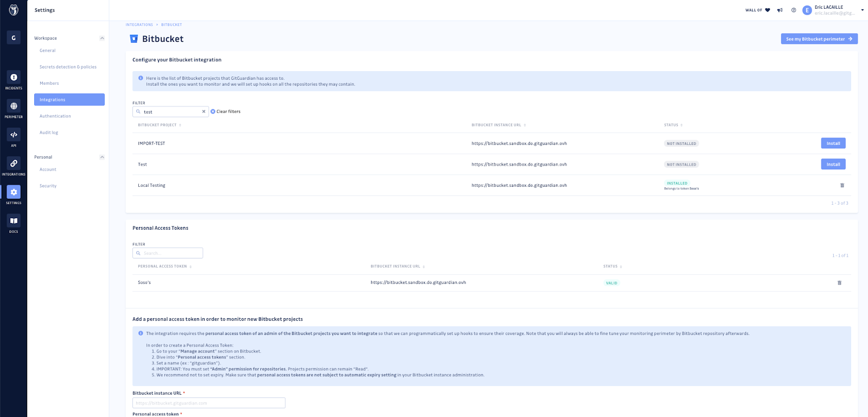Open Account settings

48,169
